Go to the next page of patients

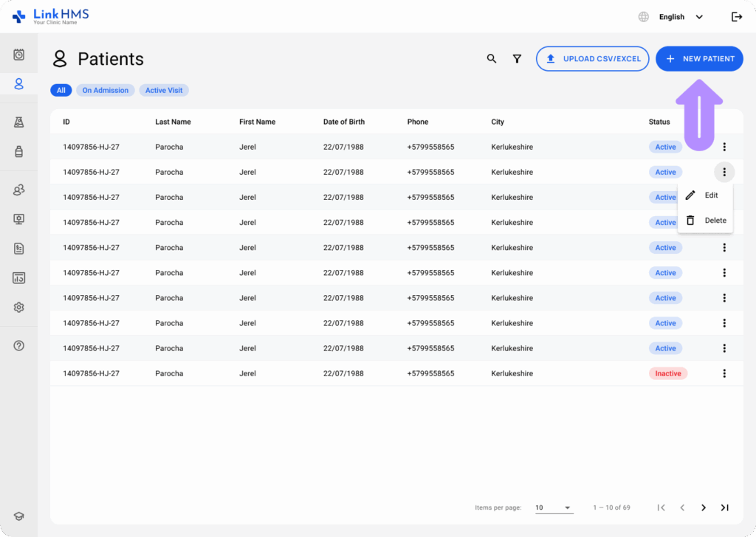(x=704, y=507)
